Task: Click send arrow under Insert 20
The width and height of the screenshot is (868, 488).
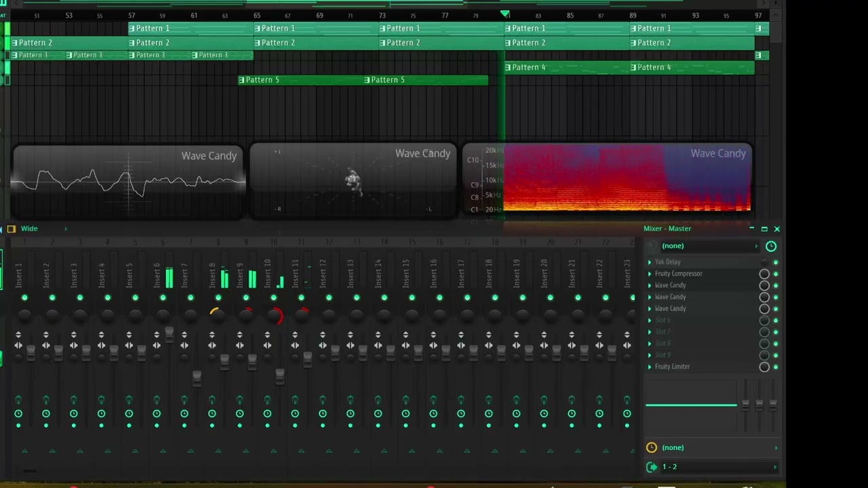Action: pyautogui.click(x=549, y=451)
